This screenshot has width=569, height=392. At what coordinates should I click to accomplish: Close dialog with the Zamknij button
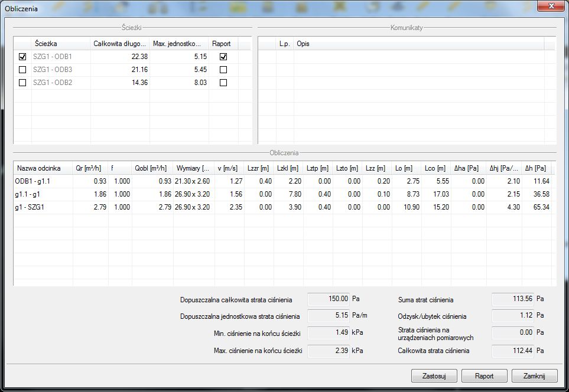point(534,376)
